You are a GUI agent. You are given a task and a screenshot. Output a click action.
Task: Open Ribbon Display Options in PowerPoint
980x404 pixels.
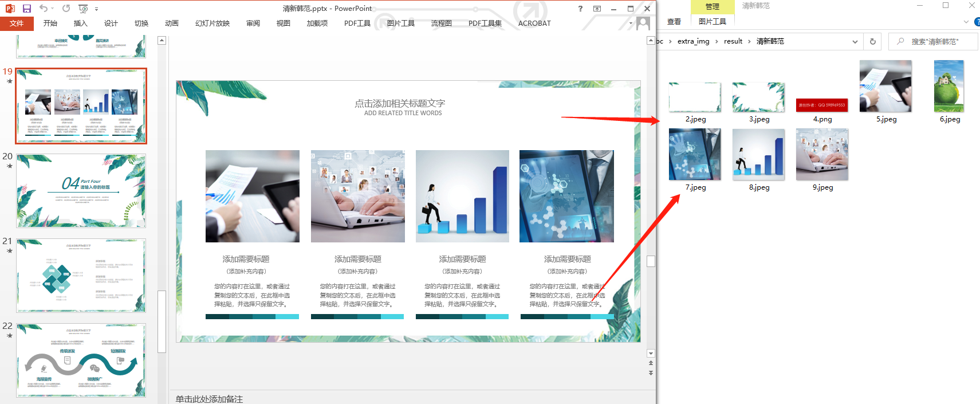click(597, 9)
